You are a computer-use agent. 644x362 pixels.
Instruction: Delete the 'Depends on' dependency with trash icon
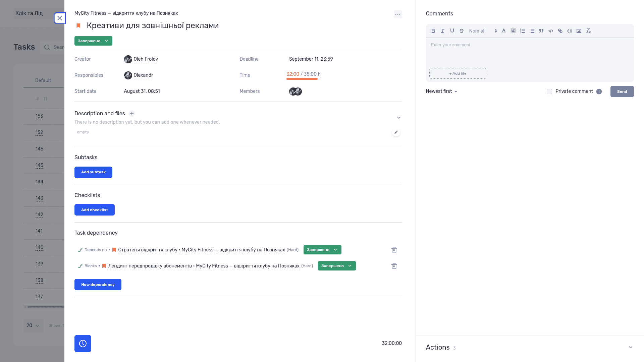(394, 250)
